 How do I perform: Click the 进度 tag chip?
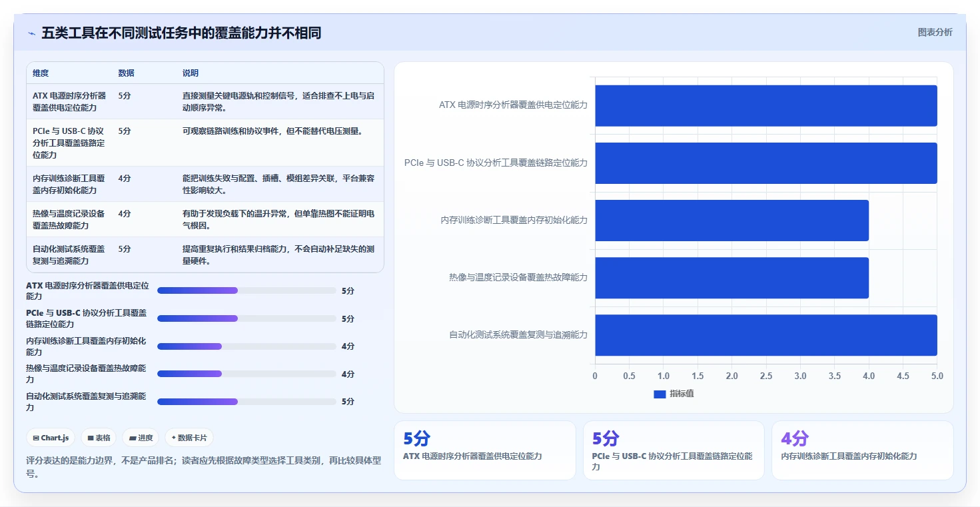[141, 438]
